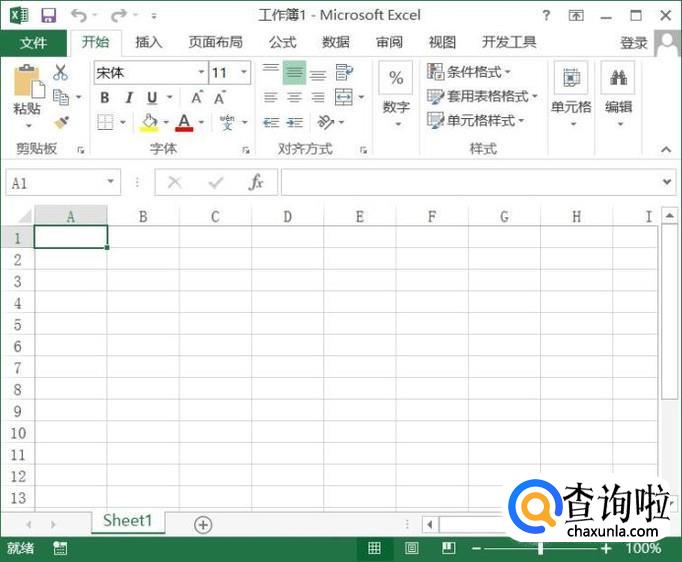Click the zoom slider in the status bar

click(541, 549)
